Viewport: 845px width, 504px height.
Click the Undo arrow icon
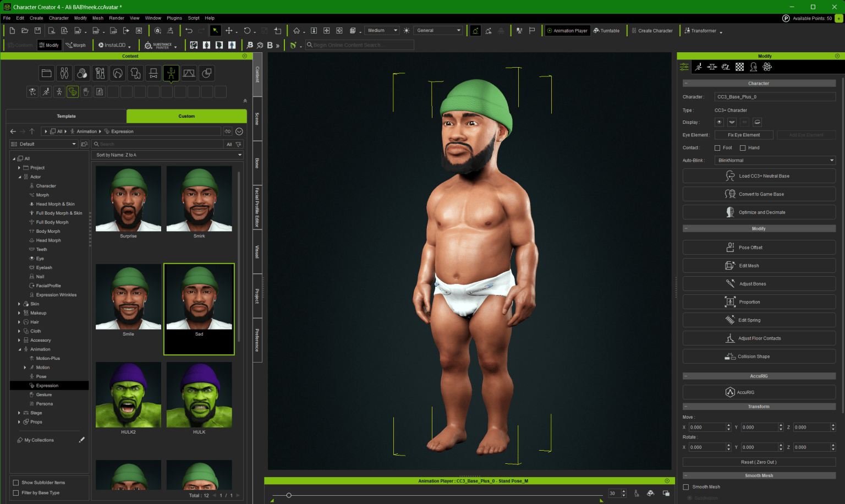pyautogui.click(x=189, y=31)
